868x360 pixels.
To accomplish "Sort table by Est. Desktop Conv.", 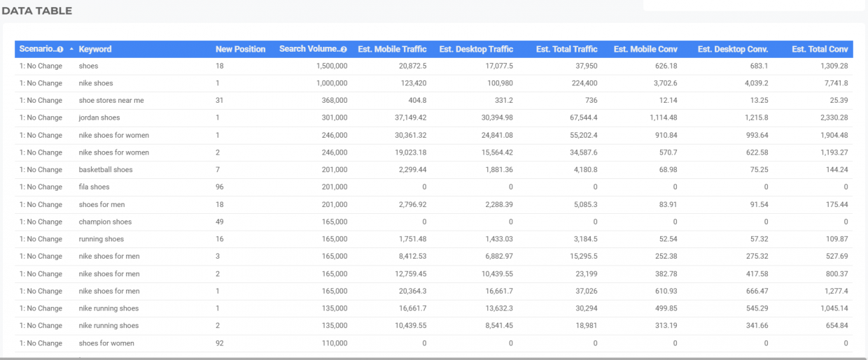I will [x=733, y=49].
